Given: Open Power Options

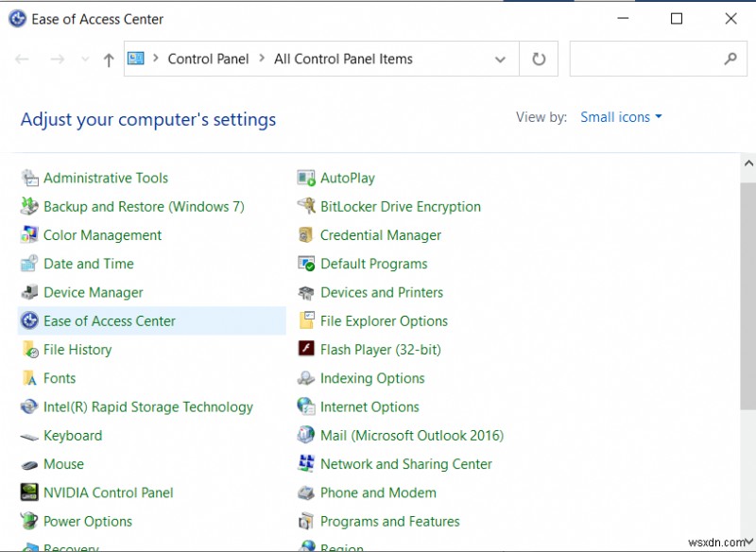Looking at the screenshot, I should 87,521.
